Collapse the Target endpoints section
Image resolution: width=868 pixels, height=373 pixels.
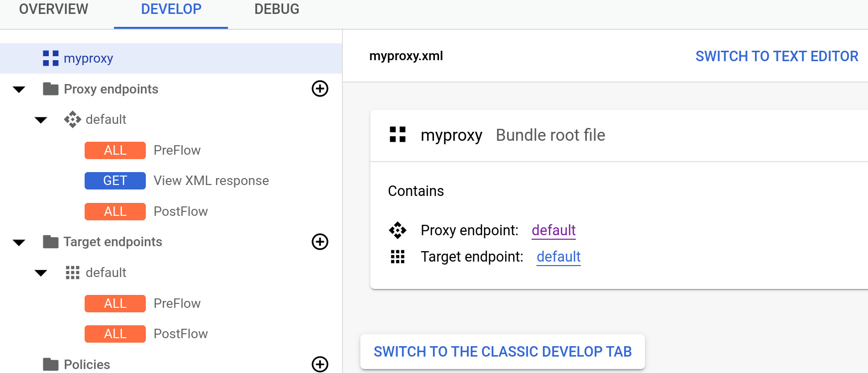click(19, 243)
